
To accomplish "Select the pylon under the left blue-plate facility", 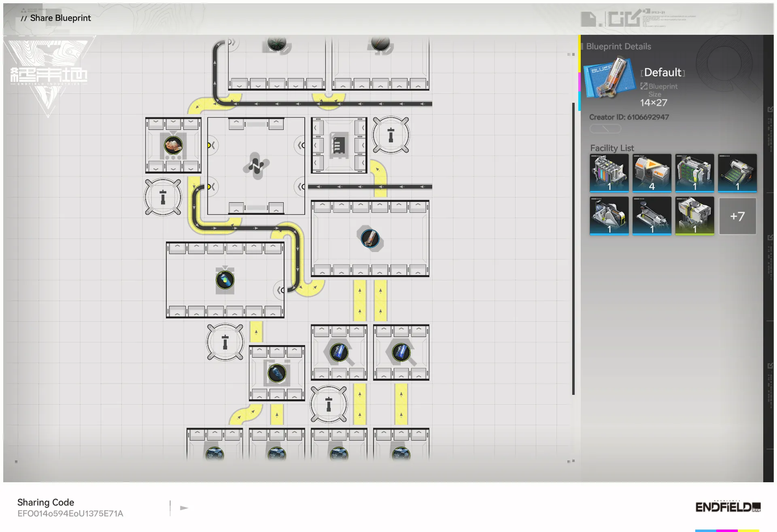I will pyautogui.click(x=329, y=404).
